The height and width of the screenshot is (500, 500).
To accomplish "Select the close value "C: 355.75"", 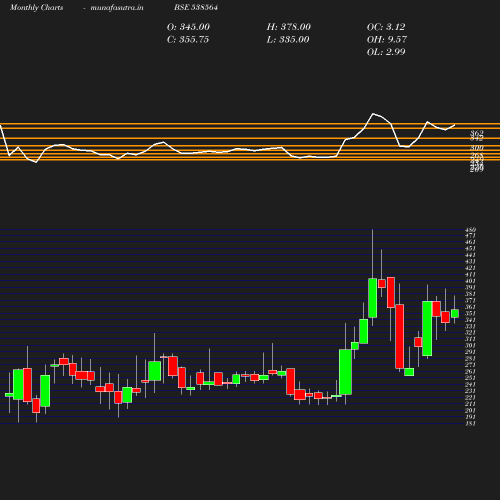I will (x=188, y=39).
